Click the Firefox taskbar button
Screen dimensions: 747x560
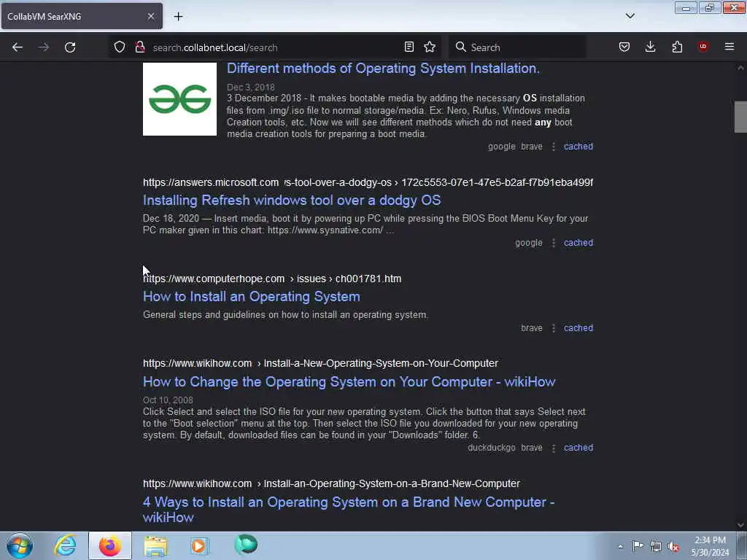(x=110, y=545)
